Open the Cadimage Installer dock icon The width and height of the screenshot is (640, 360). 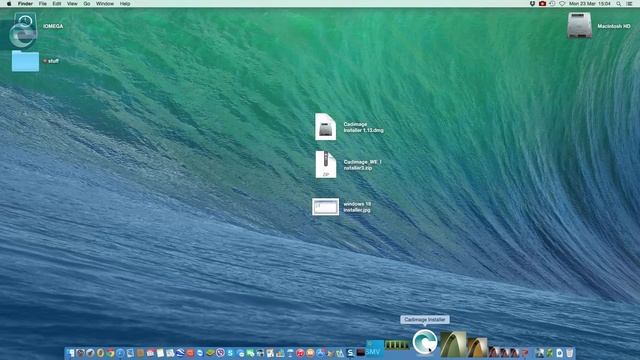pyautogui.click(x=424, y=342)
